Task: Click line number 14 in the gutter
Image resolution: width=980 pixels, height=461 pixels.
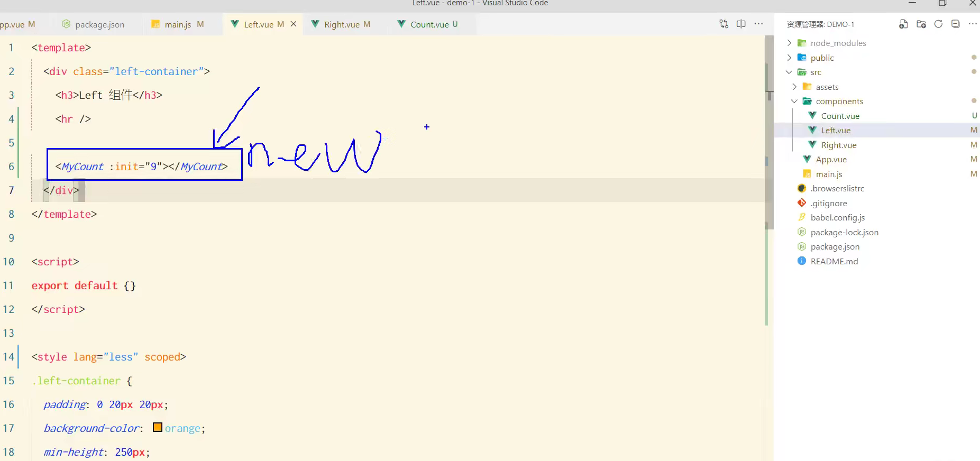Action: tap(8, 357)
